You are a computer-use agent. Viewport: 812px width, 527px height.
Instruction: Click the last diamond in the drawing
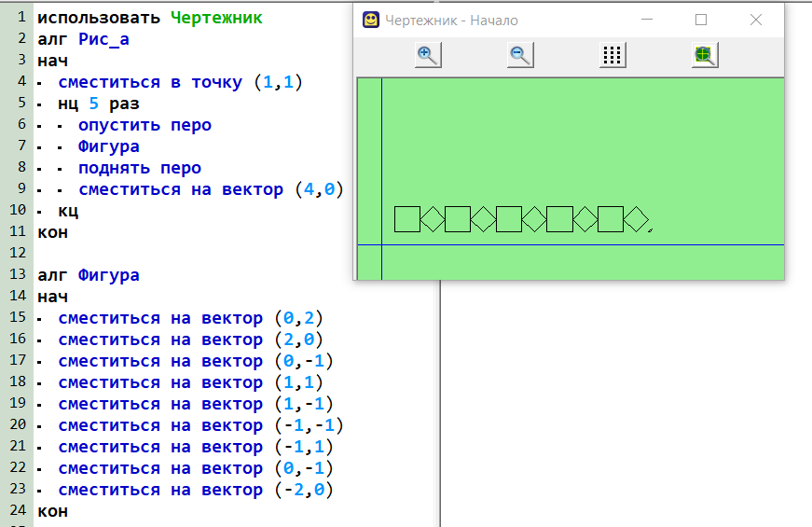[636, 219]
